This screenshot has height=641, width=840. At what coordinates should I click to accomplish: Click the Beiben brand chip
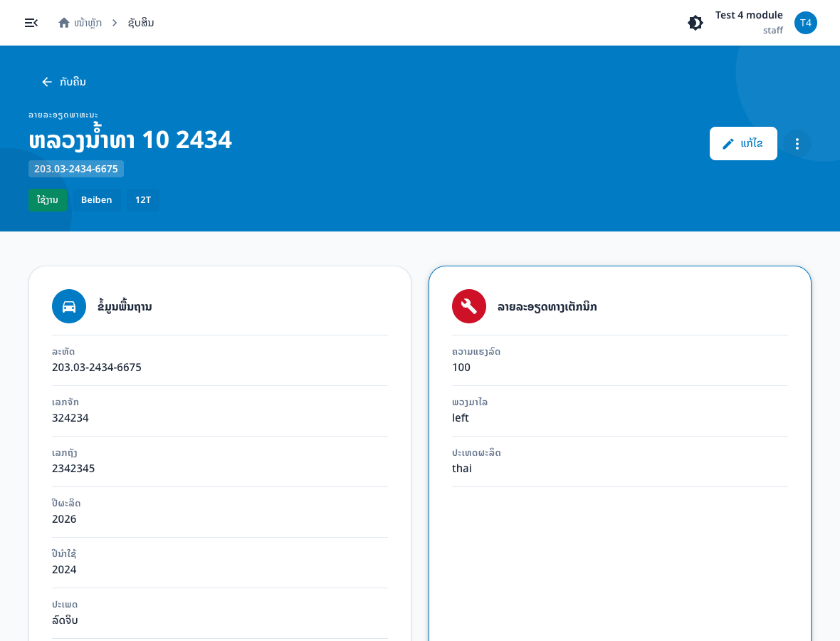click(x=96, y=200)
